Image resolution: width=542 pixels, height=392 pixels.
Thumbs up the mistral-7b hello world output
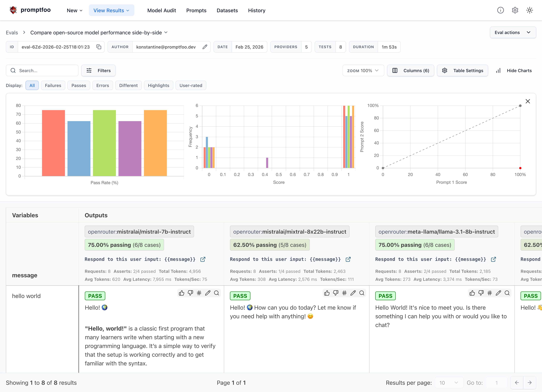tap(182, 293)
